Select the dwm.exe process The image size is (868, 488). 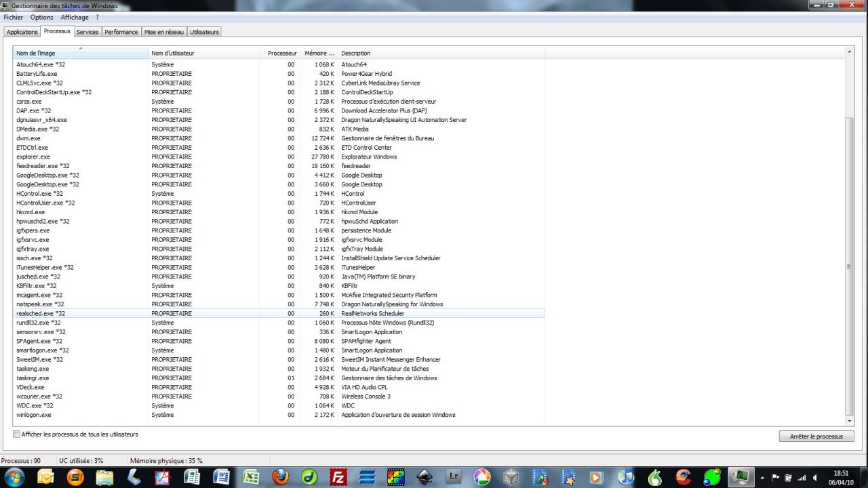[x=279, y=138]
